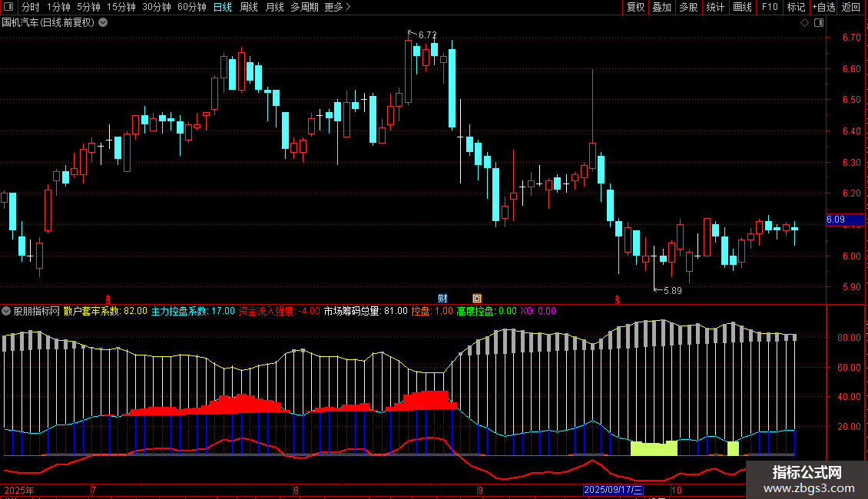This screenshot has height=499, width=868.
Task: Click the 股朋指标网 indicator name
Action: click(x=37, y=311)
